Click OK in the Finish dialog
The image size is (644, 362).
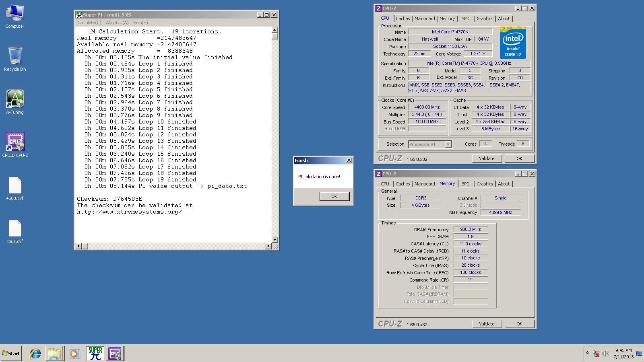point(334,196)
